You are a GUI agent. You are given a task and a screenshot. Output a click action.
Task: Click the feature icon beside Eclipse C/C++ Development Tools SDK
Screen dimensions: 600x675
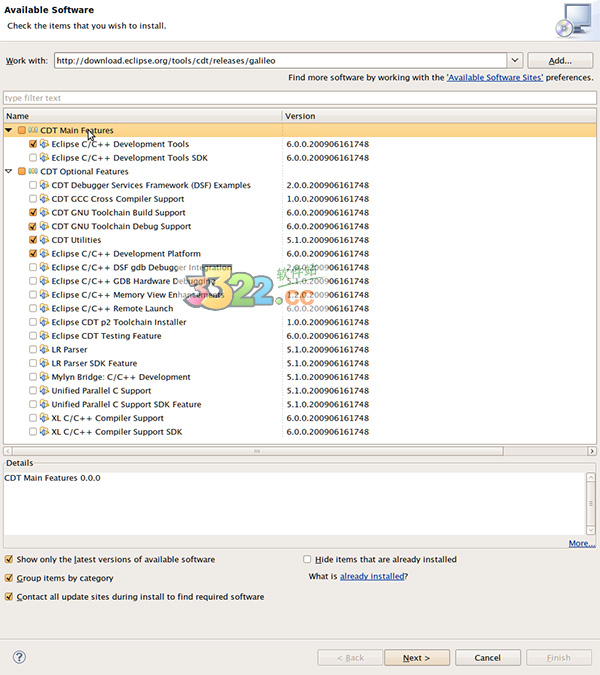point(44,158)
